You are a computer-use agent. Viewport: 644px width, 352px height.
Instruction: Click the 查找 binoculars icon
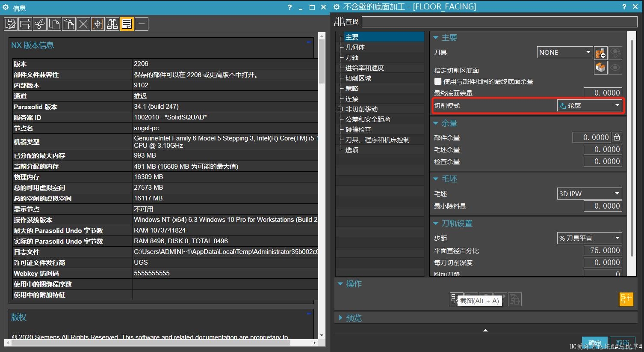(340, 21)
